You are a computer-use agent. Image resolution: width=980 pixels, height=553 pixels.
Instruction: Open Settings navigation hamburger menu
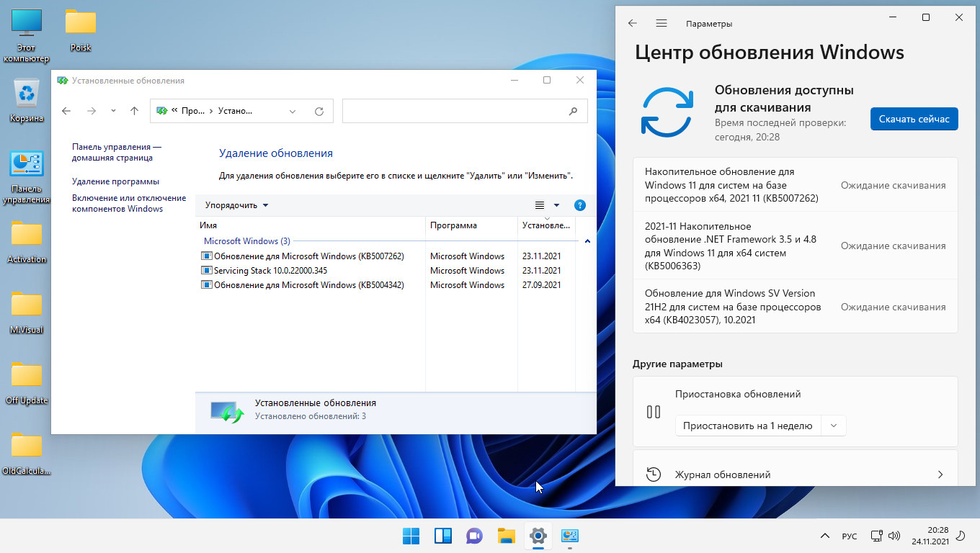tap(661, 23)
